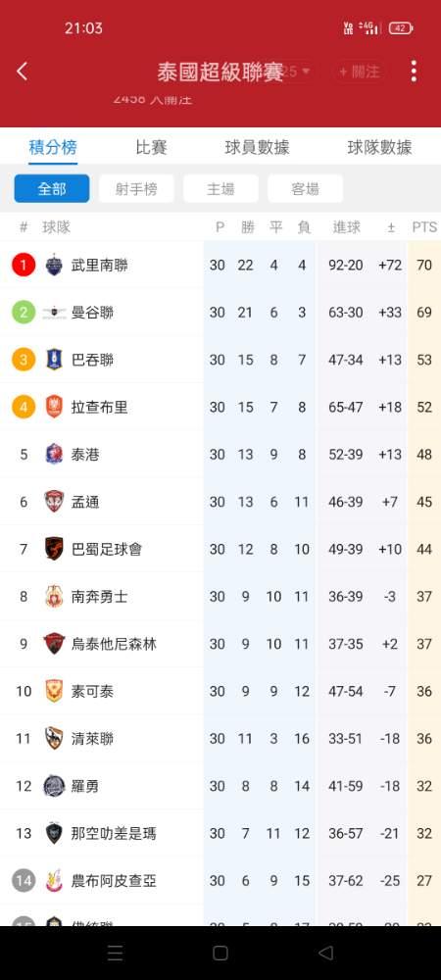Expand the season dropdown in the header
This screenshot has width=441, height=980.
click(299, 72)
